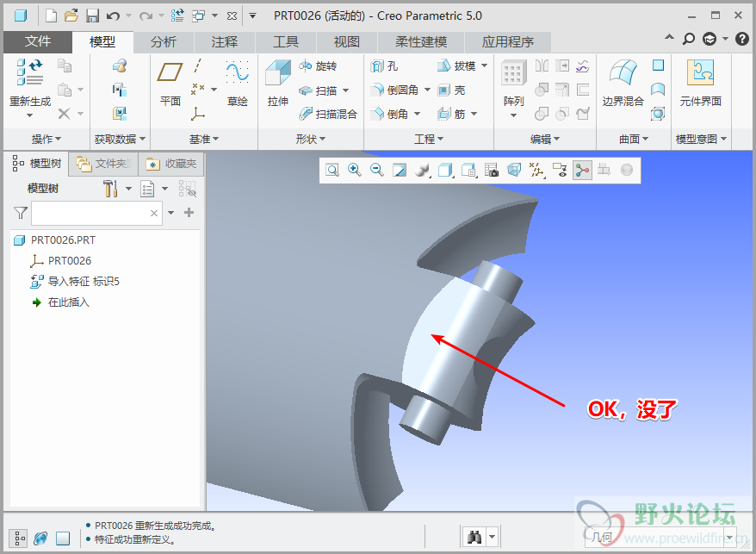This screenshot has height=554, width=756.
Task: Toggle full screen icon in status bar
Action: coord(63,538)
